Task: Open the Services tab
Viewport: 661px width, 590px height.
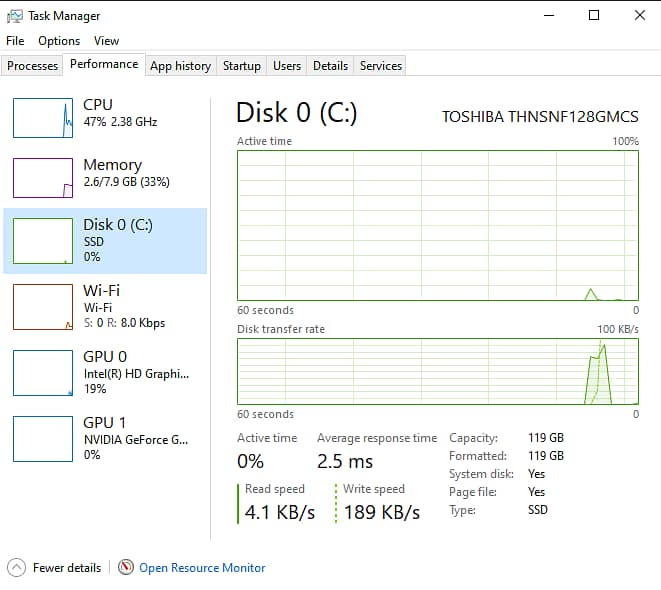Action: coord(380,66)
